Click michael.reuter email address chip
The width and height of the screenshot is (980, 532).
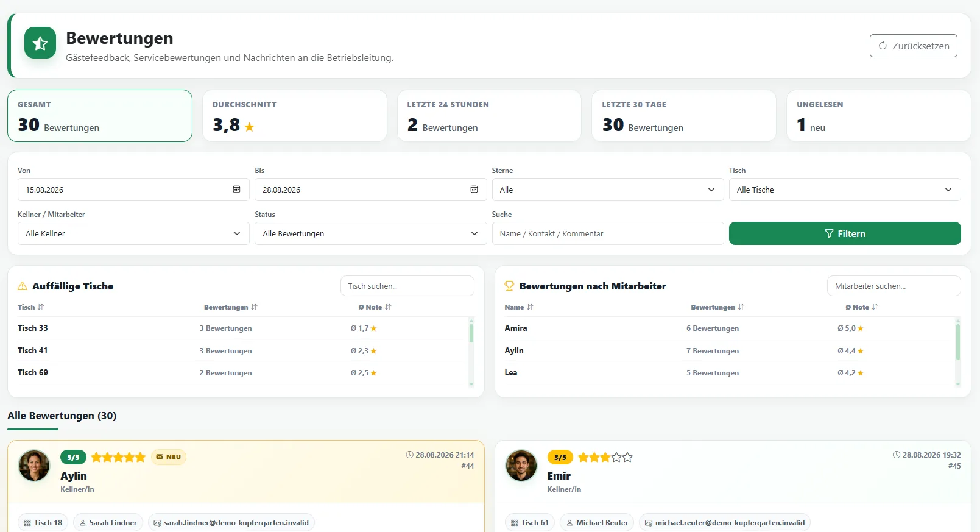pyautogui.click(x=725, y=523)
